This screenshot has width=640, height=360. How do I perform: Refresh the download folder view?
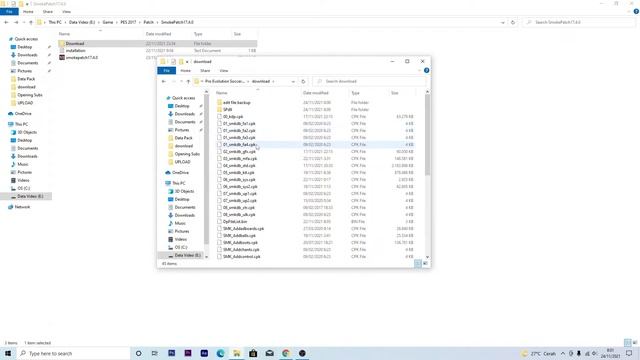click(303, 82)
